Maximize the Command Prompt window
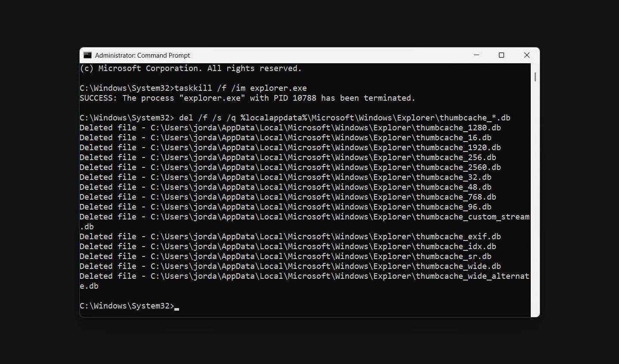 pyautogui.click(x=501, y=55)
